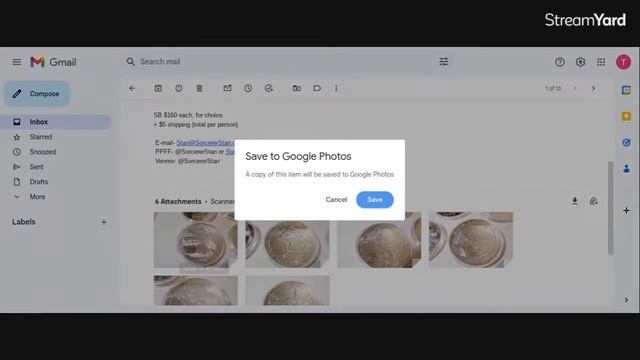This screenshot has height=360, width=640.
Task: Click the email vertical scrollbar
Action: [x=611, y=208]
